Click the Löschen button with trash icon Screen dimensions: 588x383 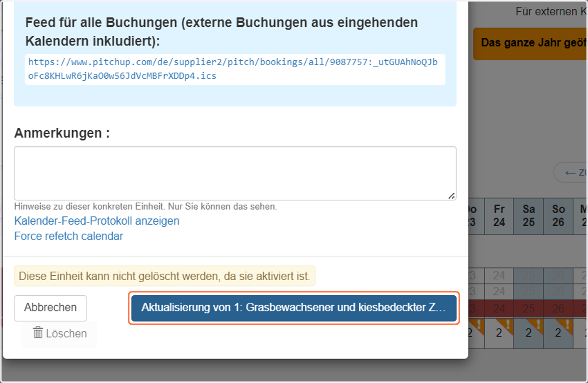click(60, 334)
